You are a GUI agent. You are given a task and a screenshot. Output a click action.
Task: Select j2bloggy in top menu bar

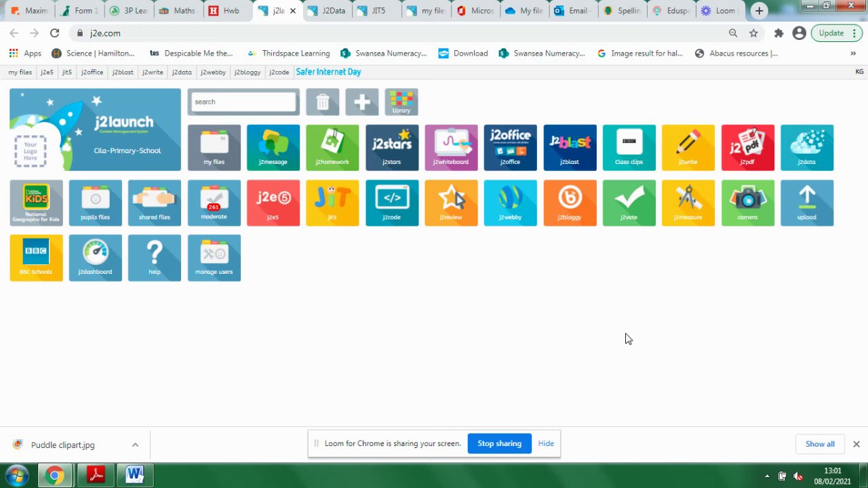point(248,72)
